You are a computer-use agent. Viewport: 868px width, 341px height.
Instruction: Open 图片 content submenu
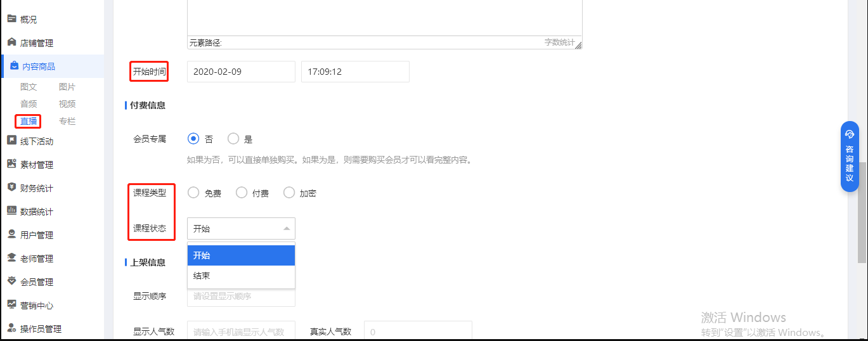pyautogui.click(x=67, y=87)
